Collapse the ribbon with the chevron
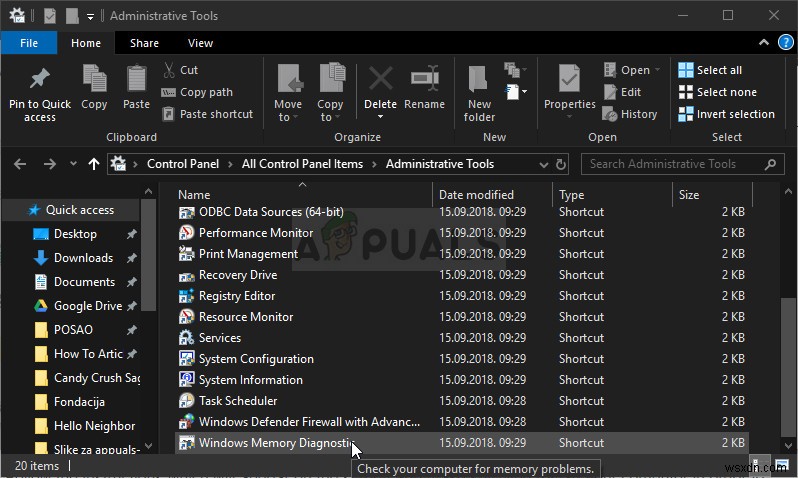 click(763, 43)
